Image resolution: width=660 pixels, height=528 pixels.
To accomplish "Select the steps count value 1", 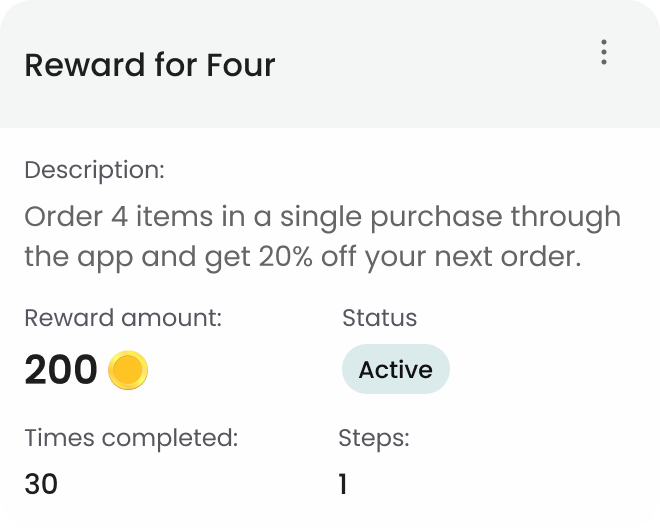I will pyautogui.click(x=343, y=485).
